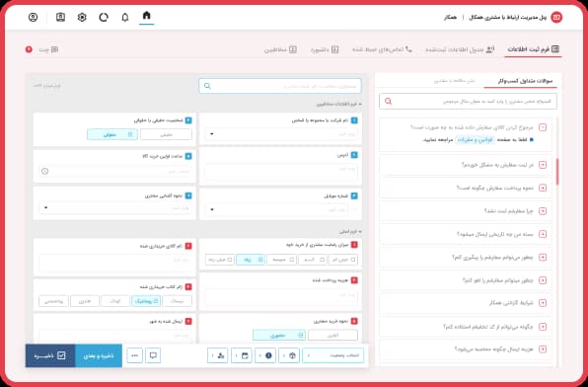The height and width of the screenshot is (387, 588).
Task: Click the red Hamkar logo badge
Action: point(556,17)
